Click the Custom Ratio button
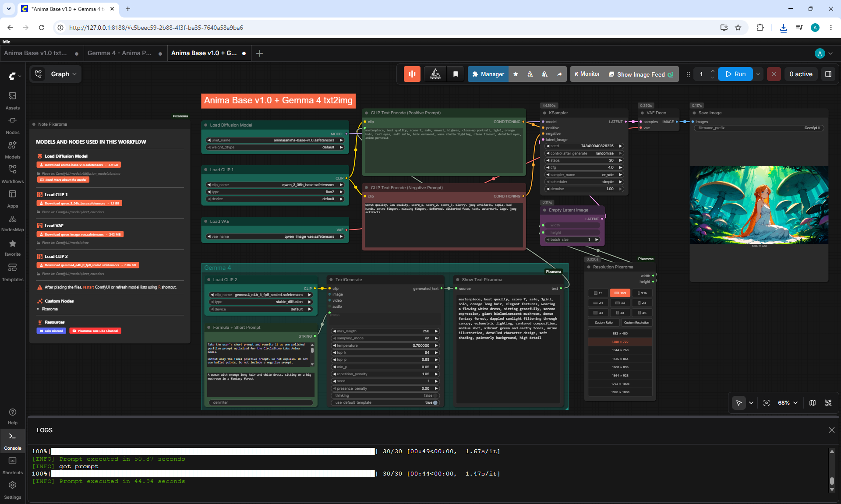Image resolution: width=841 pixels, height=504 pixels. [x=604, y=322]
